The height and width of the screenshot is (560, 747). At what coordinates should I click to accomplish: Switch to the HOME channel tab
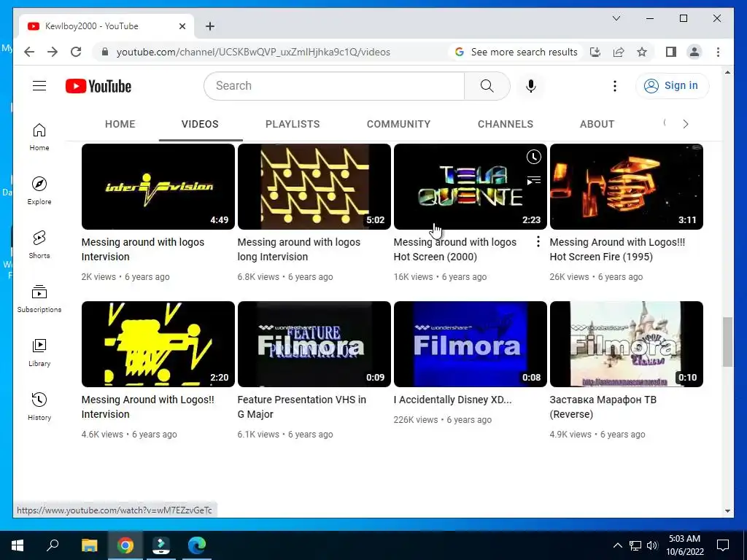coord(120,124)
